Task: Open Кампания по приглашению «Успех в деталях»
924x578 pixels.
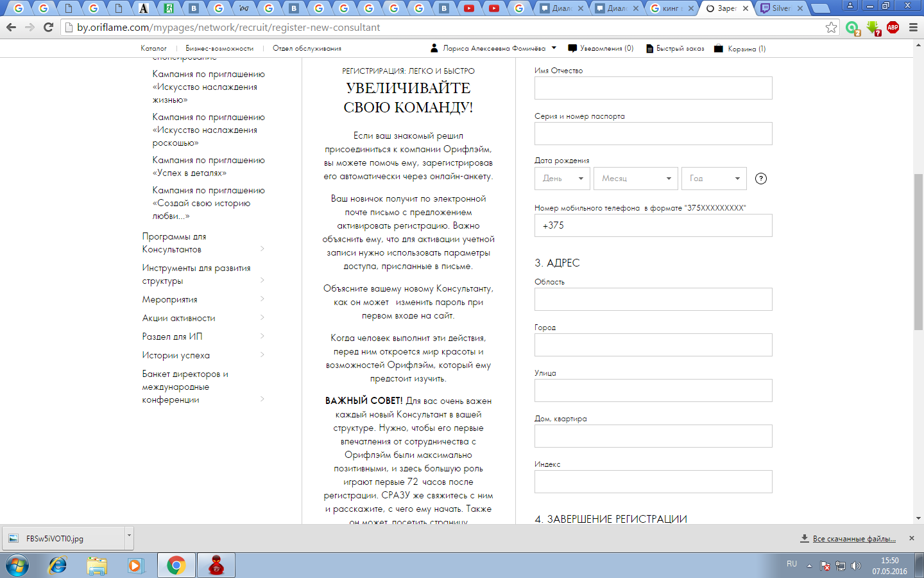Action: tap(209, 166)
